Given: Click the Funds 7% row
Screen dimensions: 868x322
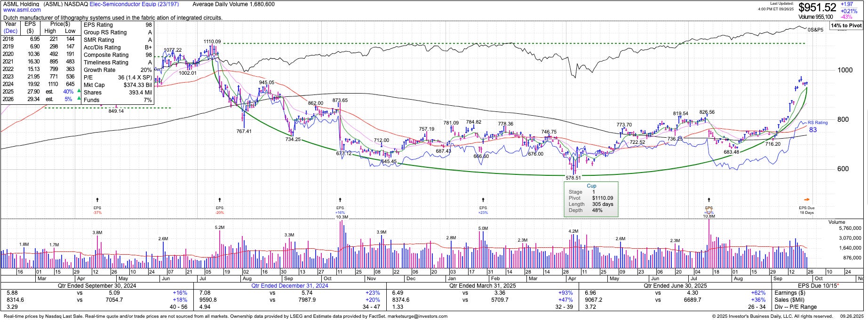Looking at the screenshot, I should coord(118,100).
